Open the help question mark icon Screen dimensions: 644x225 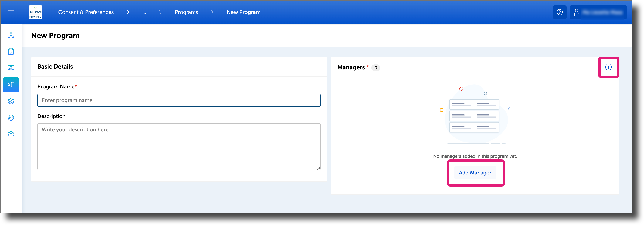coord(560,12)
